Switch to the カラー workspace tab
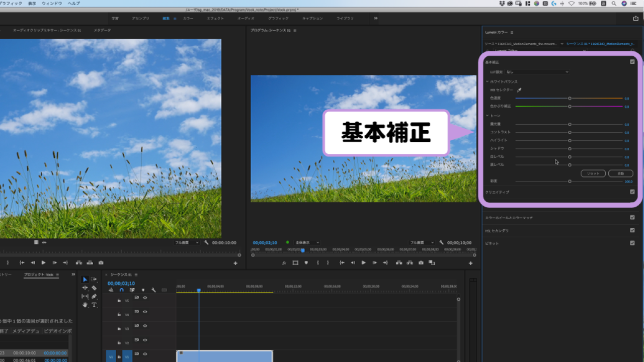 (188, 18)
